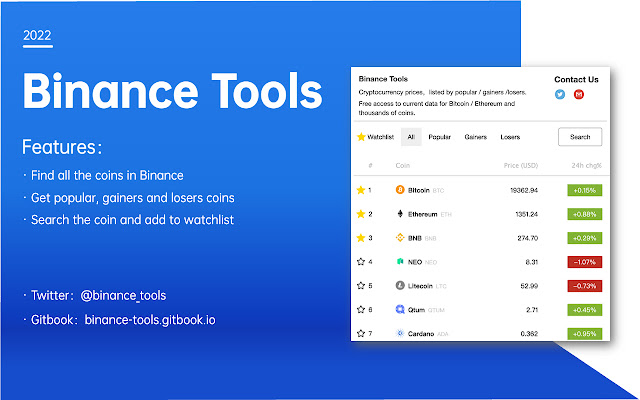The image size is (640, 400).
Task: Star Cardano to add to watchlist
Action: 361,333
